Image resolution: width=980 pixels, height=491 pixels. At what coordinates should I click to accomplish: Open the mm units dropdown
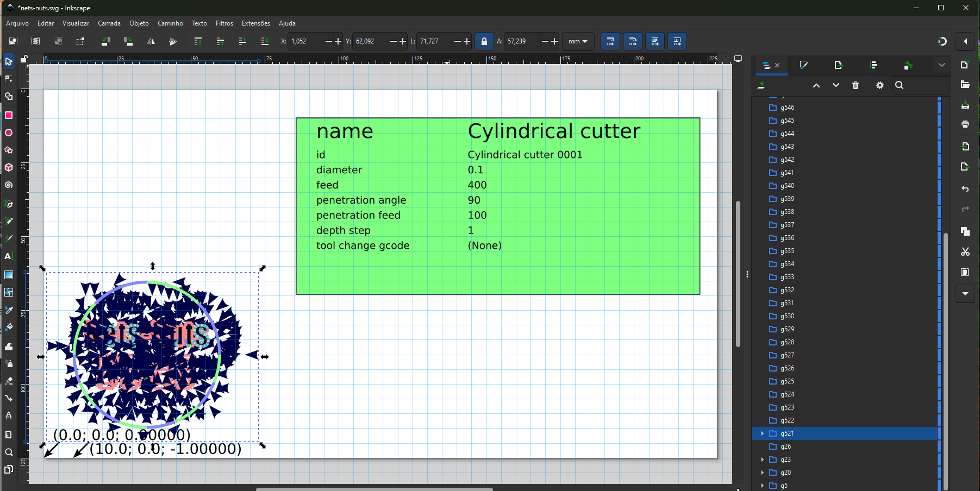click(x=578, y=41)
